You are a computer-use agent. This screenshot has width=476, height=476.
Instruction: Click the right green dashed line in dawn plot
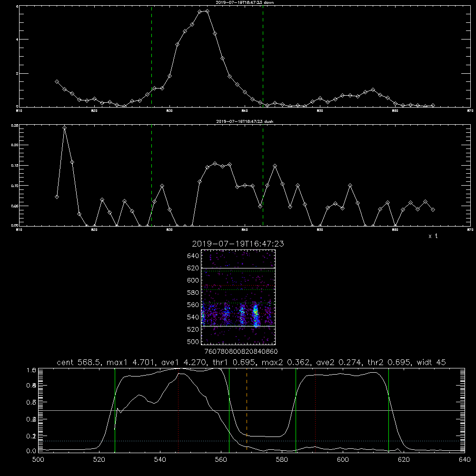pyautogui.click(x=263, y=56)
